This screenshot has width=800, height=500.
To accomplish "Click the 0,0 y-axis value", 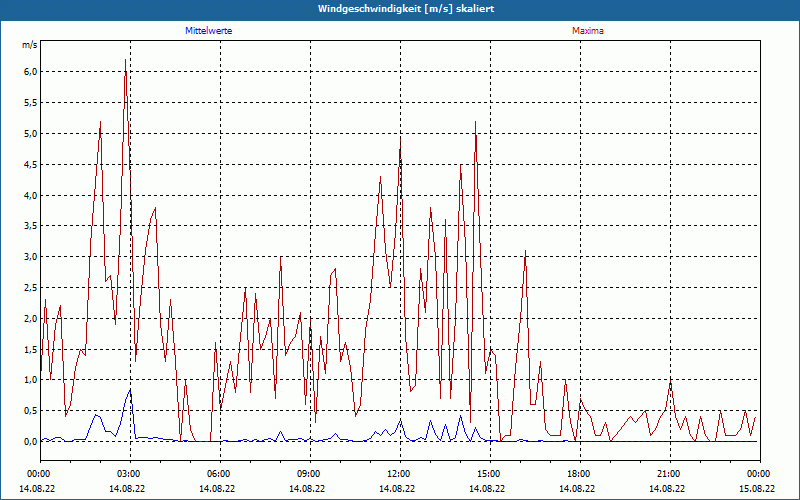I will point(31,442).
